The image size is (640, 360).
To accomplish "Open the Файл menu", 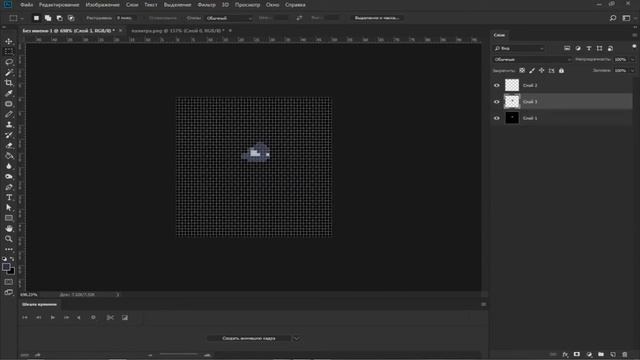I will click(x=27, y=5).
